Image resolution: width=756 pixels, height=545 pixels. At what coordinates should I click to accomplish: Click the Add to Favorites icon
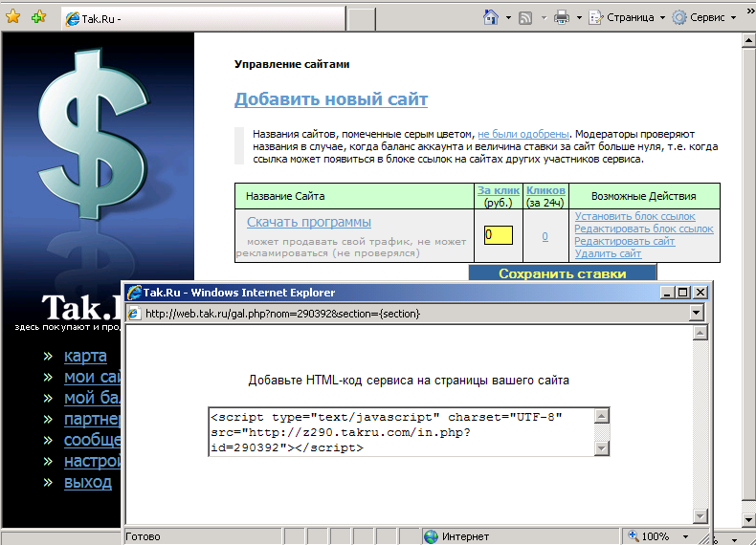pos(38,17)
